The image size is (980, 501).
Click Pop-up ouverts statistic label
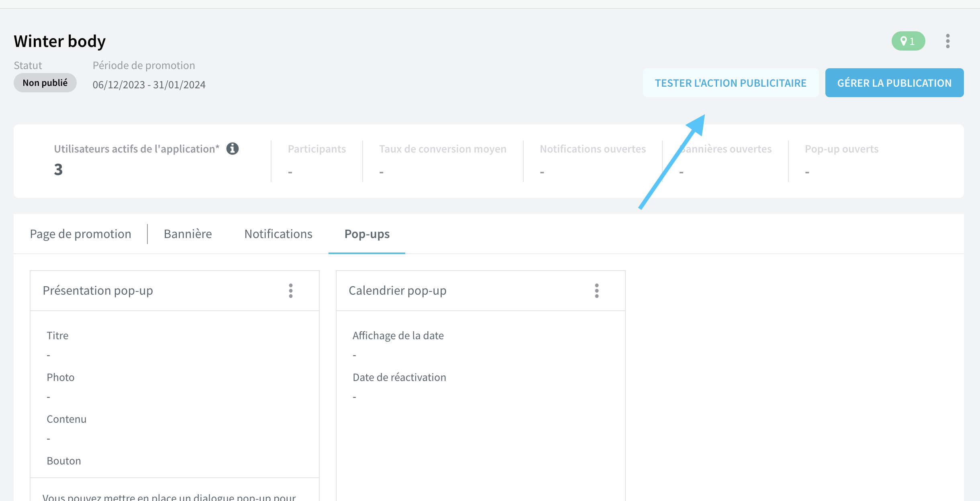841,149
